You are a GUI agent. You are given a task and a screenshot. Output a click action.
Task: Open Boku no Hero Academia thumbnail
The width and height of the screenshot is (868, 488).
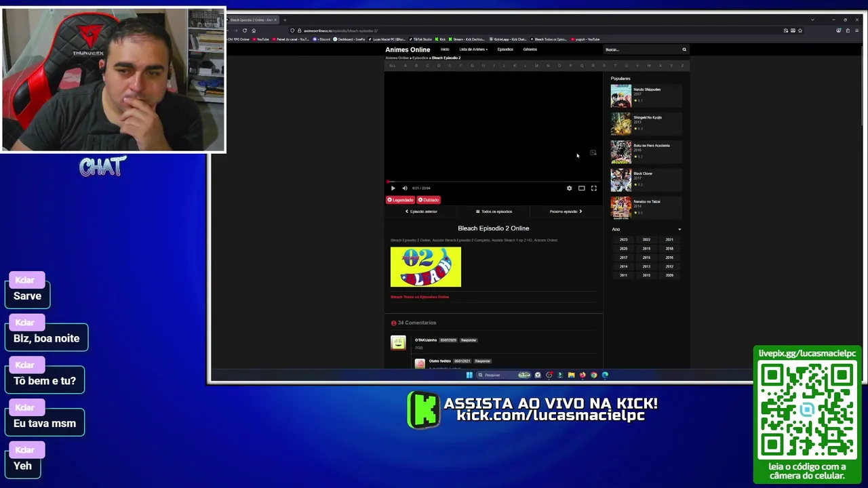tap(620, 152)
